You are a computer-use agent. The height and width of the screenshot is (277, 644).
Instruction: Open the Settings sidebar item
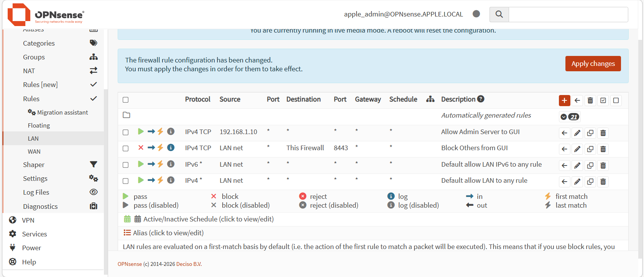(x=54, y=179)
